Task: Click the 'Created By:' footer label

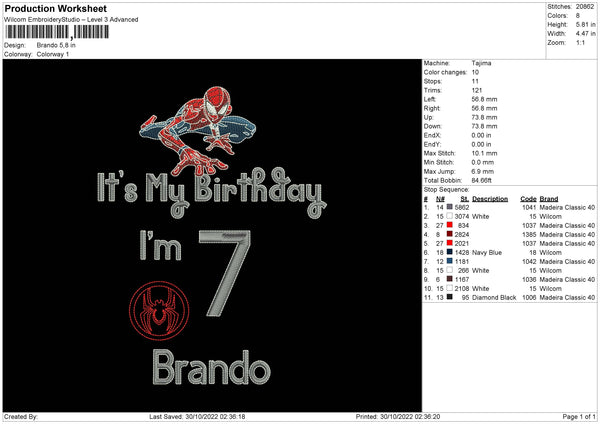Action: tap(21, 416)
